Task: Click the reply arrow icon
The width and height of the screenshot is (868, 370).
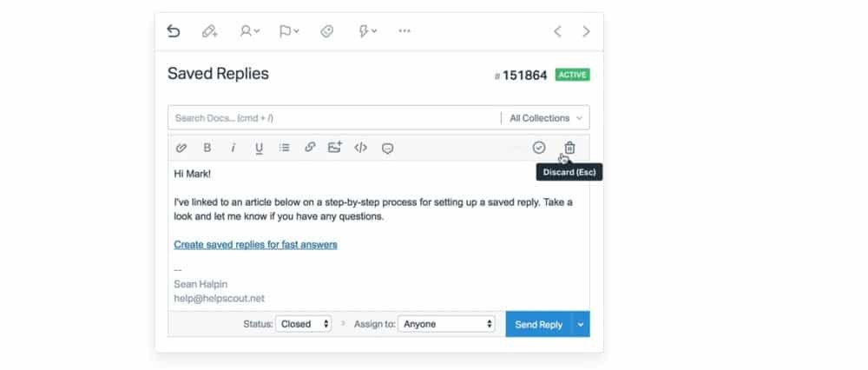Action: click(x=174, y=31)
